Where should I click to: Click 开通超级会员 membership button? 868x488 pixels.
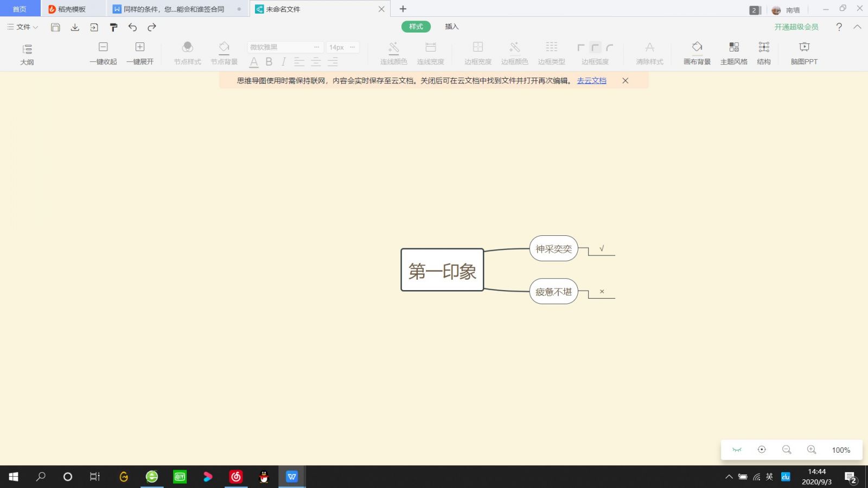coord(796,27)
